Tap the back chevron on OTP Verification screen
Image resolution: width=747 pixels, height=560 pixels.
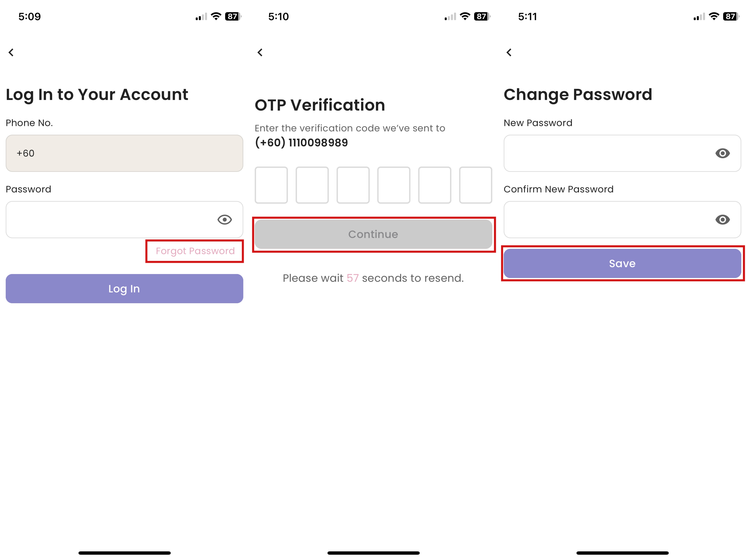point(260,52)
